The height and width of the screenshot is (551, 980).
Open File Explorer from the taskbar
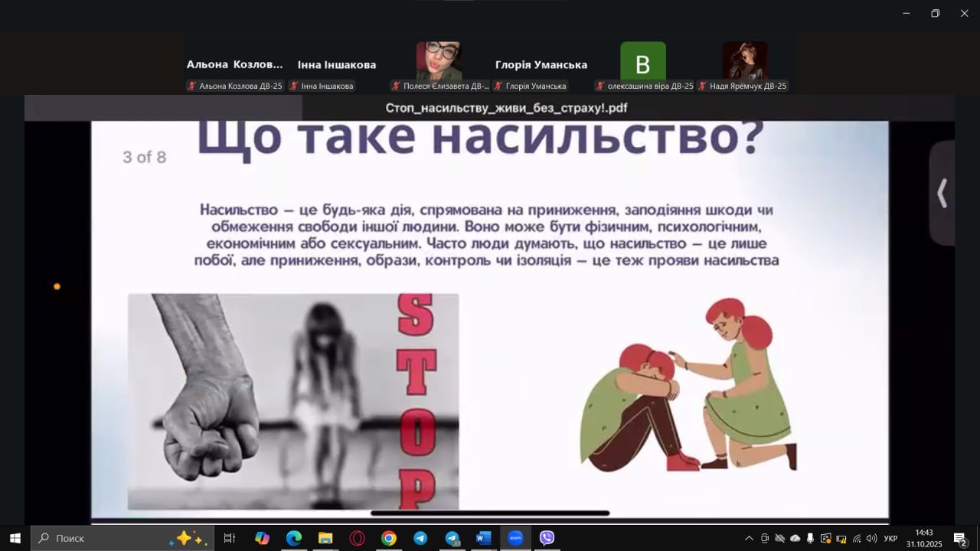pyautogui.click(x=325, y=538)
